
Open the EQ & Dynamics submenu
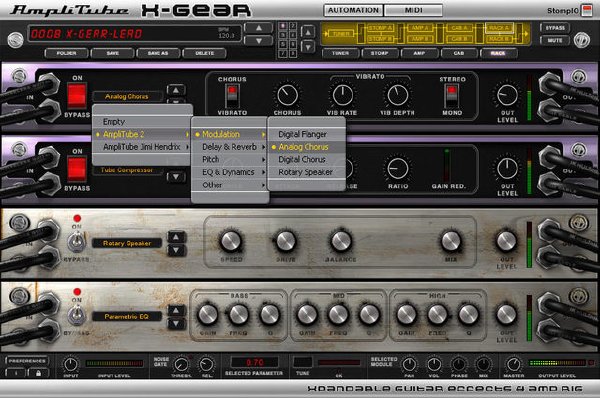pos(230,172)
